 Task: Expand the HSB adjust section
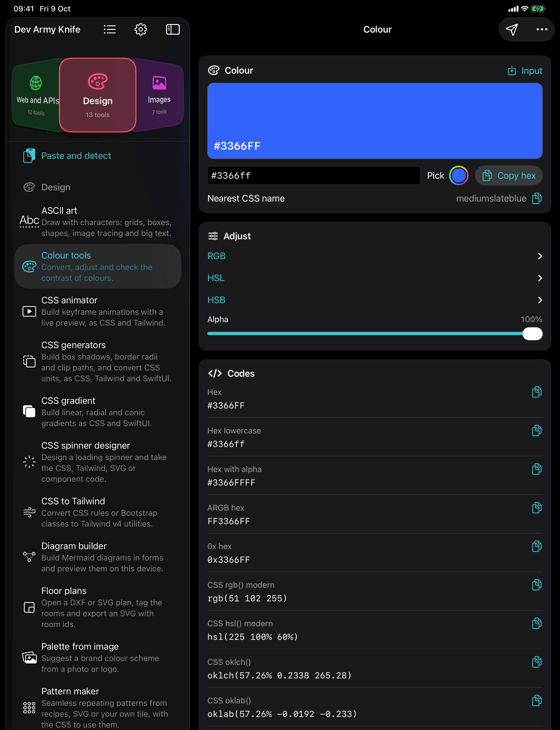(x=375, y=300)
